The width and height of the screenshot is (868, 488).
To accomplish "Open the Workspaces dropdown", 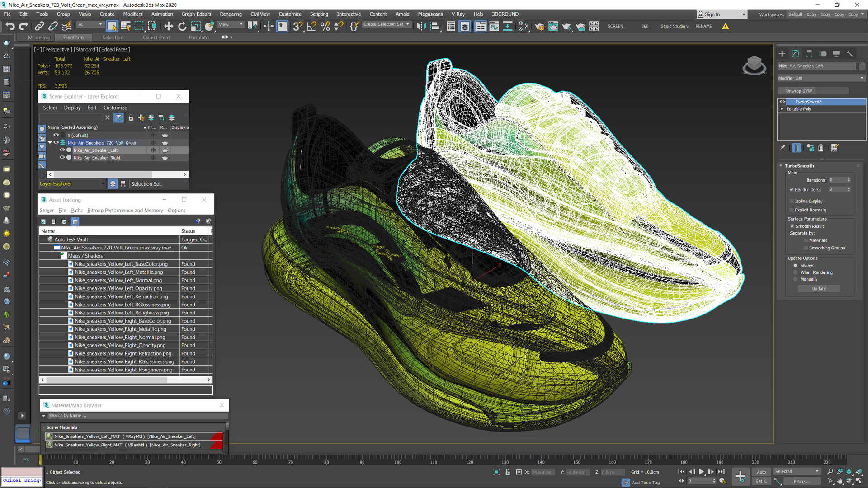I will (826, 14).
